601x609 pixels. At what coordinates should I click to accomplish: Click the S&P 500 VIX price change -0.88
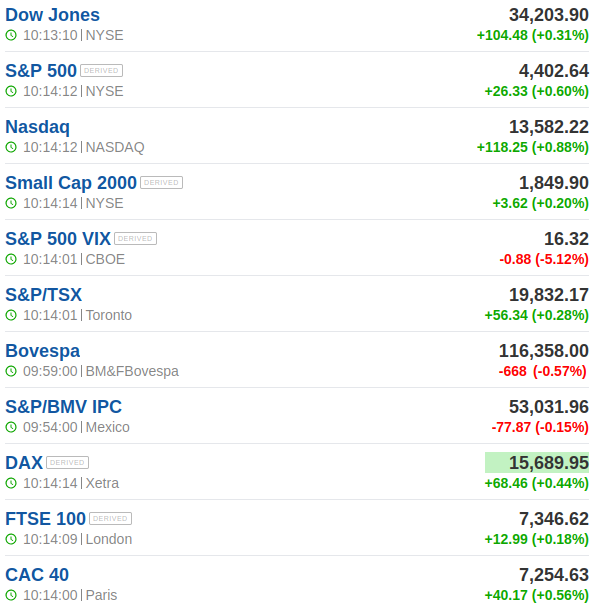pyautogui.click(x=514, y=259)
